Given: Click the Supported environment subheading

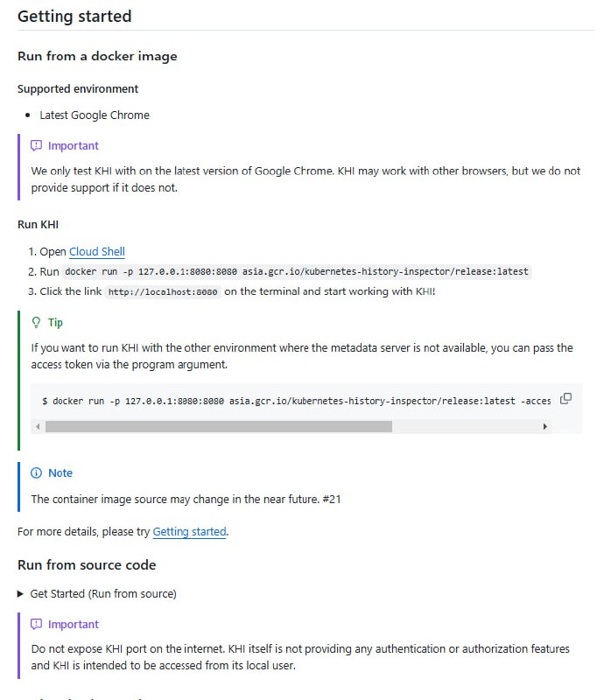Looking at the screenshot, I should point(77,88).
